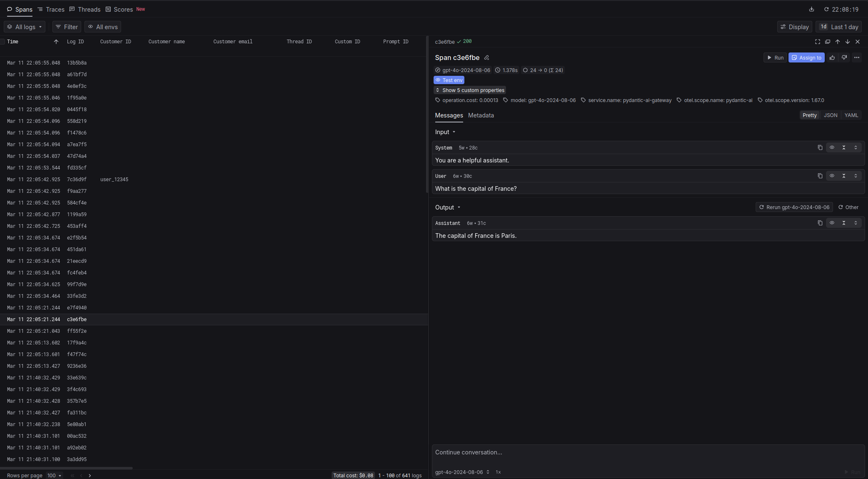Go to the previous span with up arrow
This screenshot has height=479, width=868.
coord(837,42)
